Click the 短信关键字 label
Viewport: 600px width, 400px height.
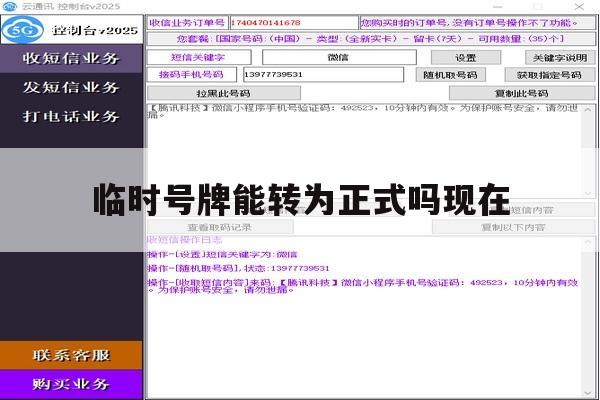point(198,57)
